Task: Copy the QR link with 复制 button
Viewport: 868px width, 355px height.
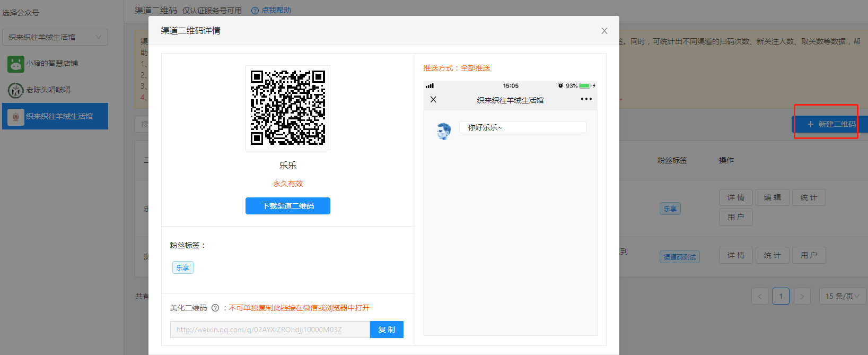Action: 387,330
